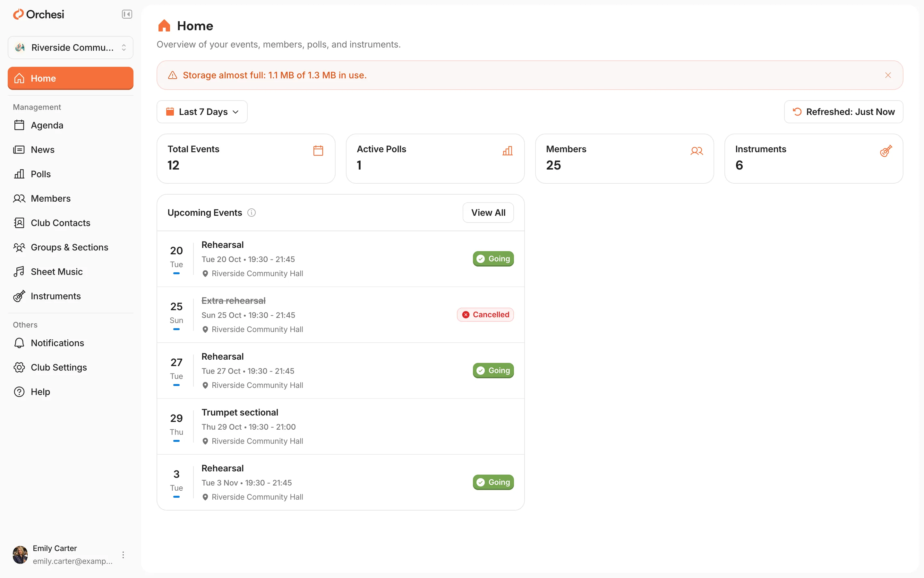Viewport: 924px width, 578px height.
Task: Dismiss the storage almost full alert
Action: [888, 75]
